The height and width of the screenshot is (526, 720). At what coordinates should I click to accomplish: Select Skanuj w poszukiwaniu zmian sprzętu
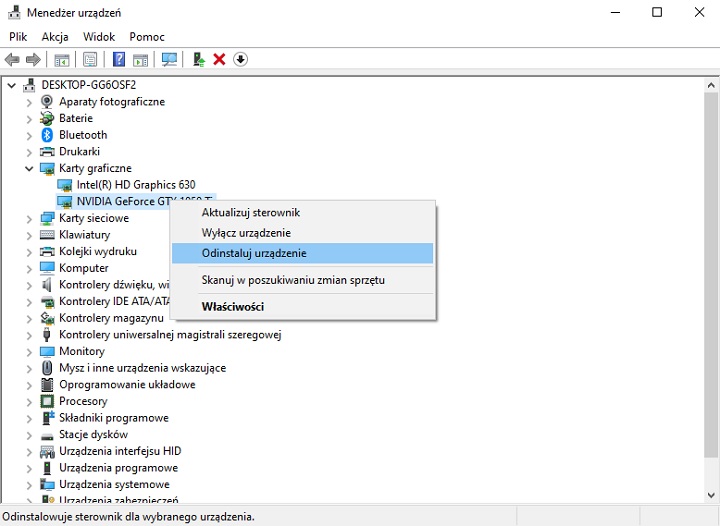pos(293,280)
